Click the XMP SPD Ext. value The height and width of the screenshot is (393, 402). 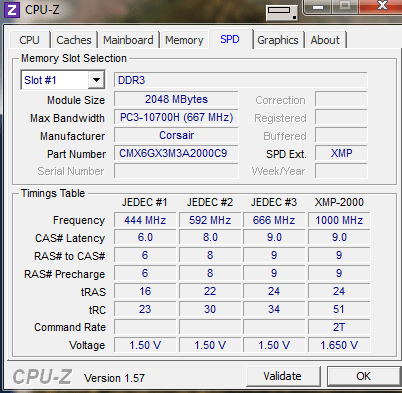tap(341, 153)
